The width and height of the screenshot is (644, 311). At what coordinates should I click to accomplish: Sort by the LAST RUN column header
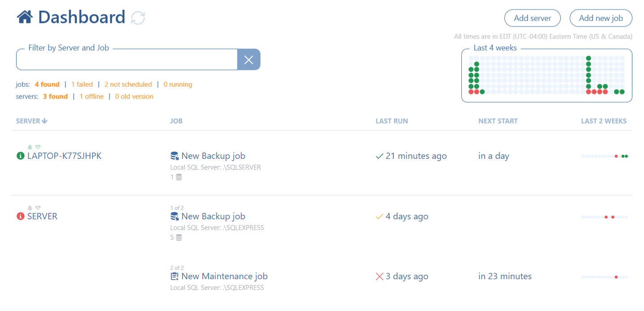click(391, 120)
